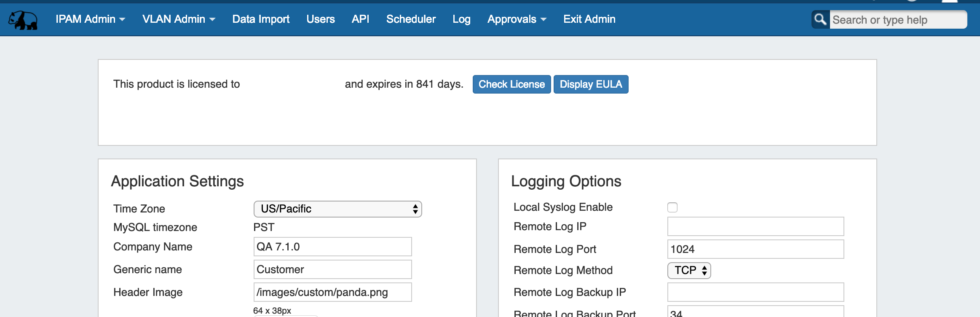980x317 pixels.
Task: Click into the Search or type help field
Action: [x=897, y=20]
